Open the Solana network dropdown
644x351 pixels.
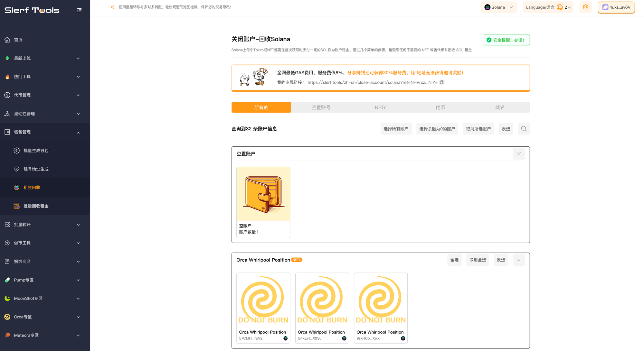(499, 7)
